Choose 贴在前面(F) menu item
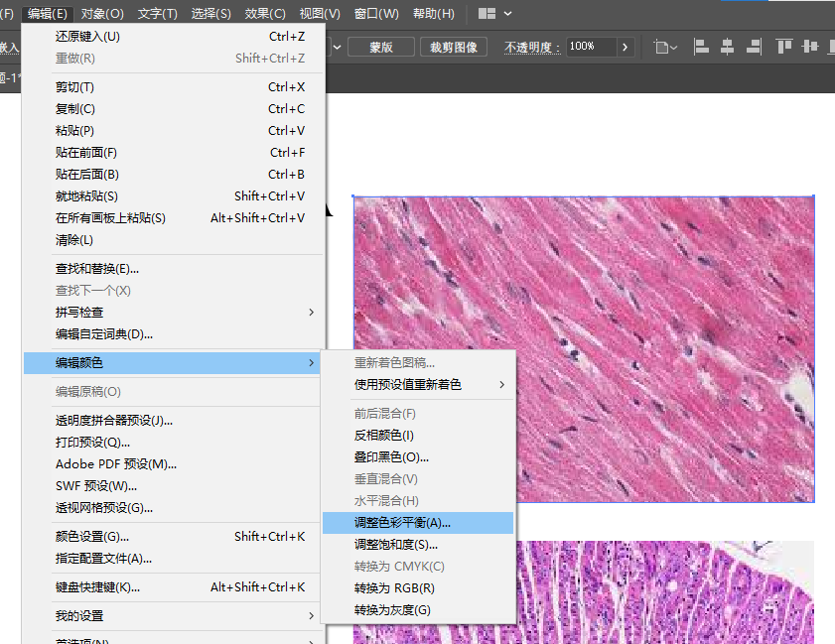Screen dimensions: 835x644 coord(173,152)
